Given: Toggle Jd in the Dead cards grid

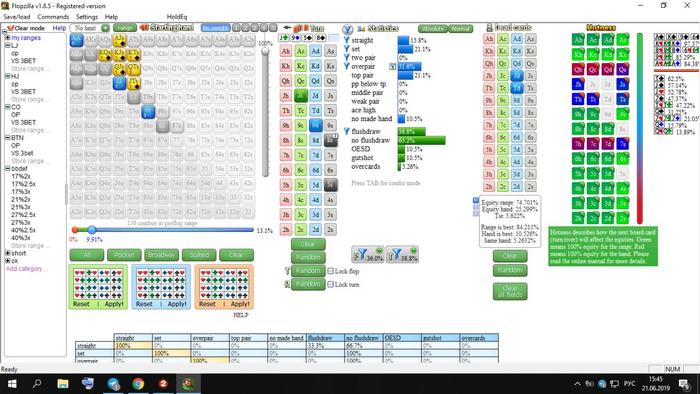Looking at the screenshot, I should (517, 75).
